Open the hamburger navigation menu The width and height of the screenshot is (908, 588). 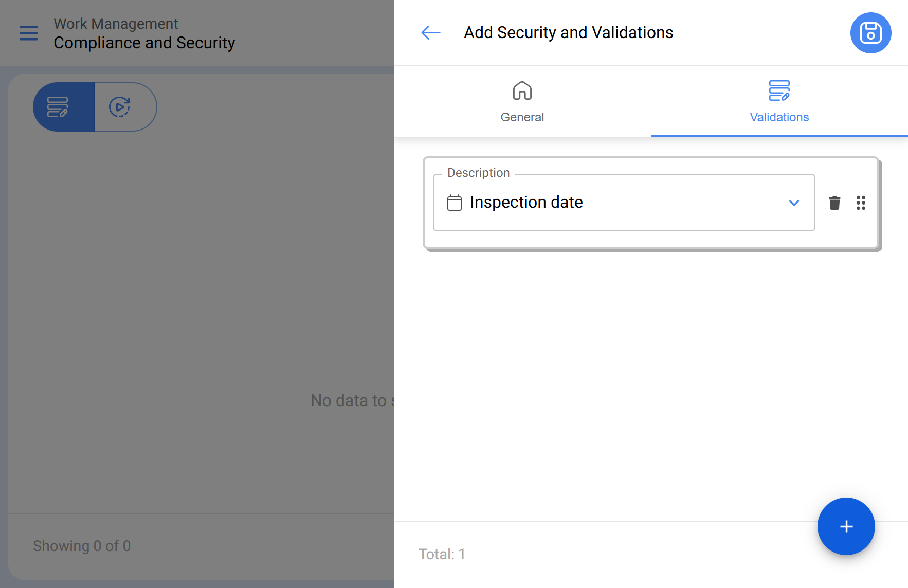(29, 33)
